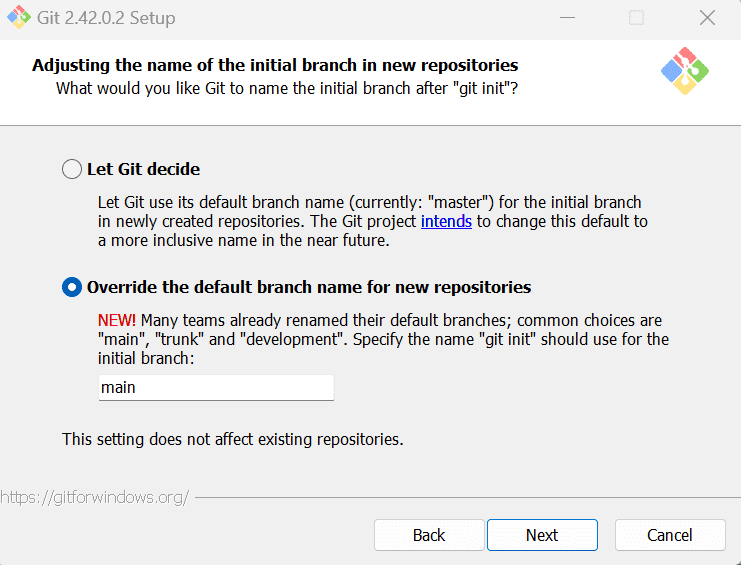Image resolution: width=741 pixels, height=565 pixels.
Task: Click the Git icon in the title bar
Action: 18,18
